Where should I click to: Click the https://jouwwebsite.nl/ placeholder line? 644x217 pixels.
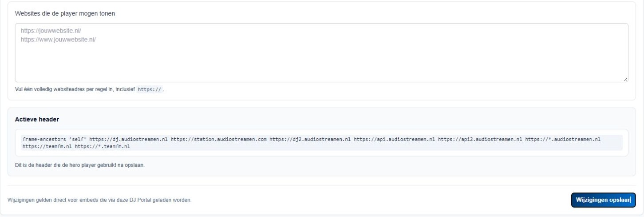(x=51, y=32)
